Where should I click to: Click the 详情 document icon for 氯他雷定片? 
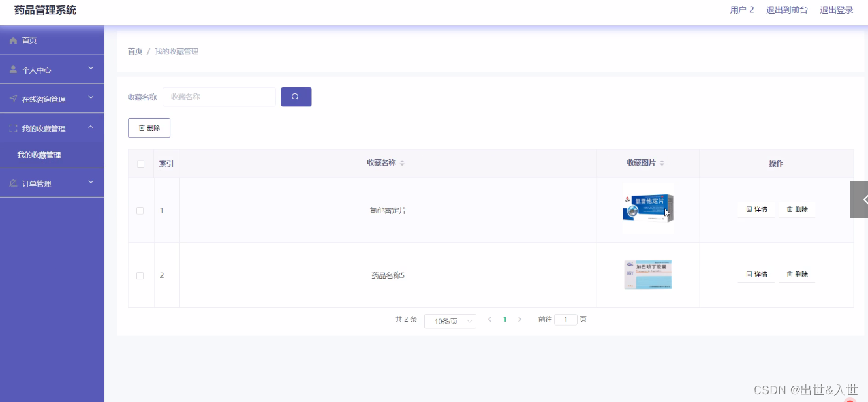[x=749, y=209]
